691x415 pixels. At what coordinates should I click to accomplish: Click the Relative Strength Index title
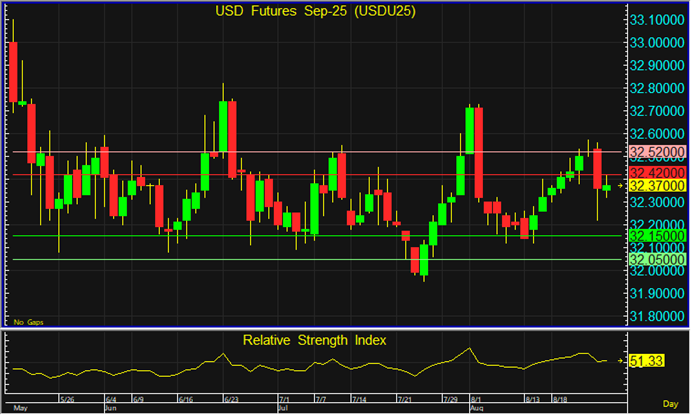(315, 340)
